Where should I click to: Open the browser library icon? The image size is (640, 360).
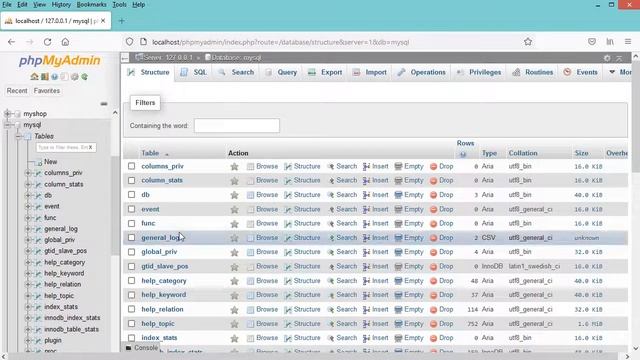pos(610,42)
